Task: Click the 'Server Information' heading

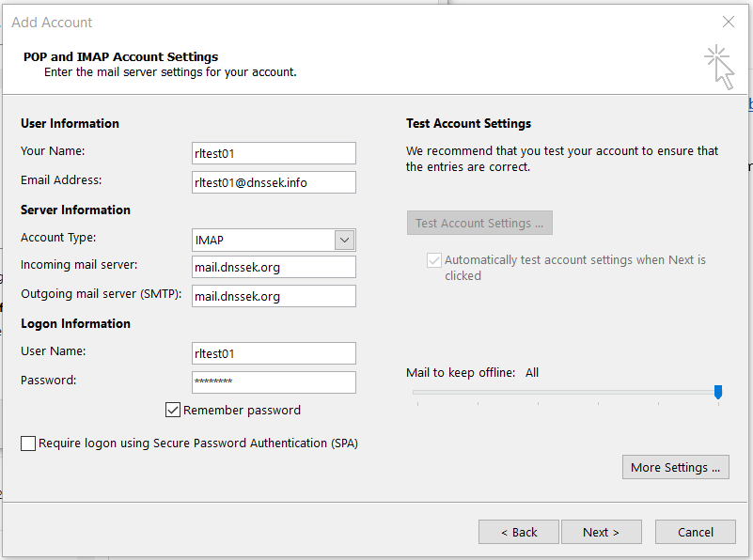Action: 75,210
